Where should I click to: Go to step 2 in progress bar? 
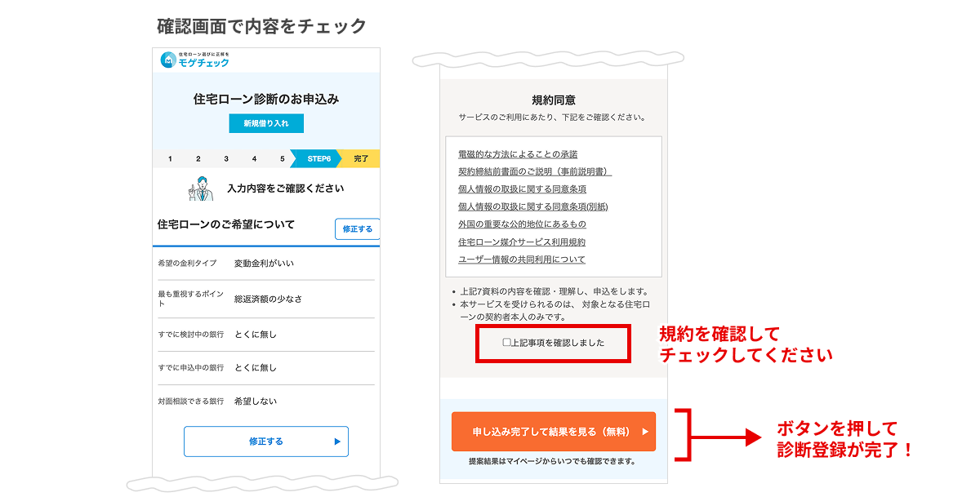pyautogui.click(x=198, y=158)
